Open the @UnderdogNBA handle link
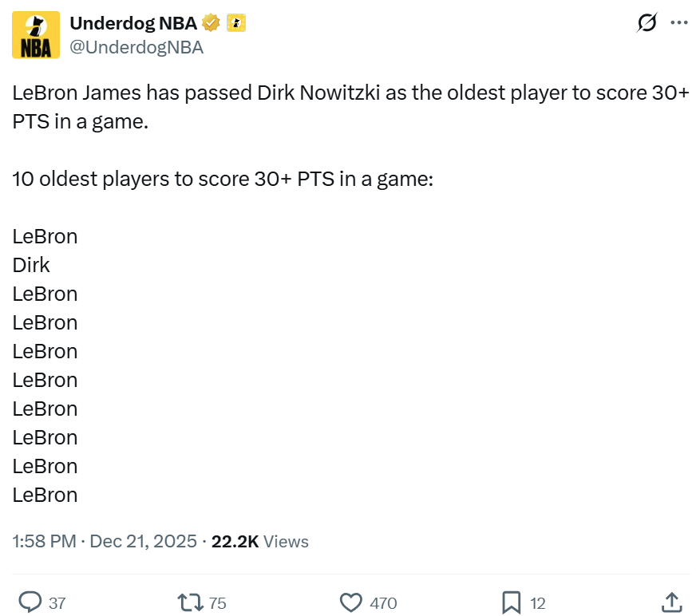Screen dimensions: 700x616 pos(136,47)
